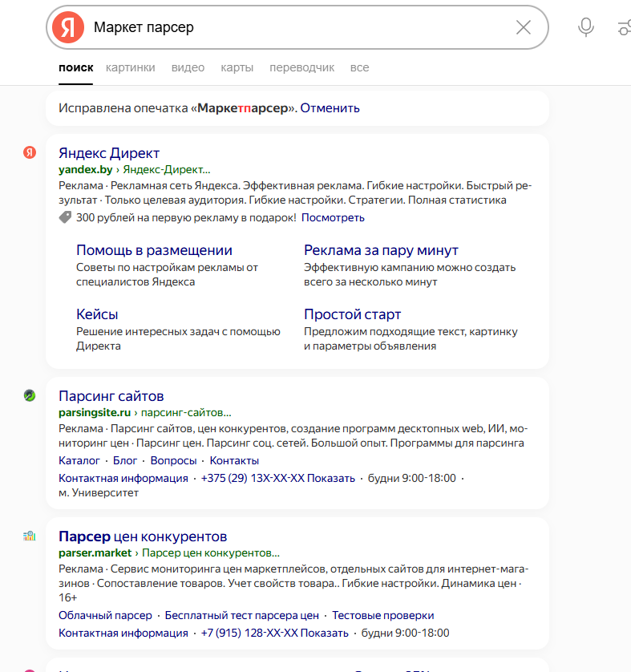This screenshot has width=631, height=672.
Task: Open Блог sitelink
Action: click(x=125, y=461)
